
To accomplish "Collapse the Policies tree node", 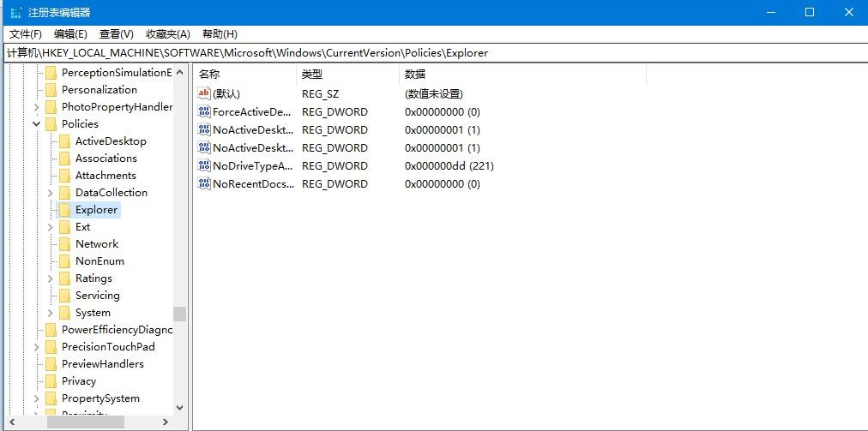I will pyautogui.click(x=37, y=124).
